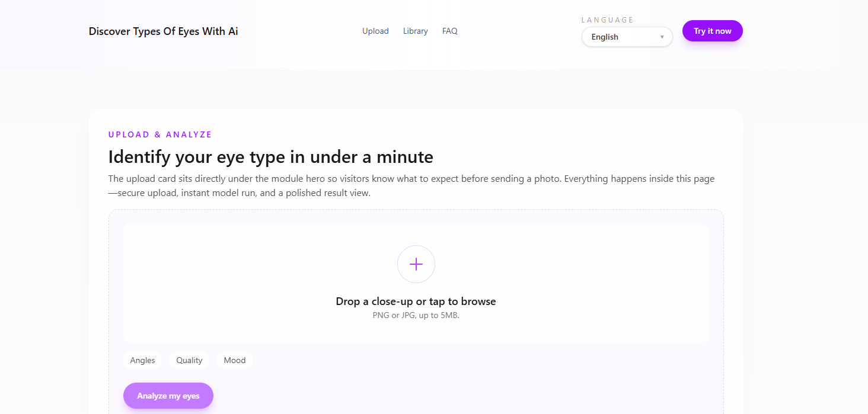Click the language selector's small arrow
Screen dimensions: 868x414
pyautogui.click(x=662, y=37)
